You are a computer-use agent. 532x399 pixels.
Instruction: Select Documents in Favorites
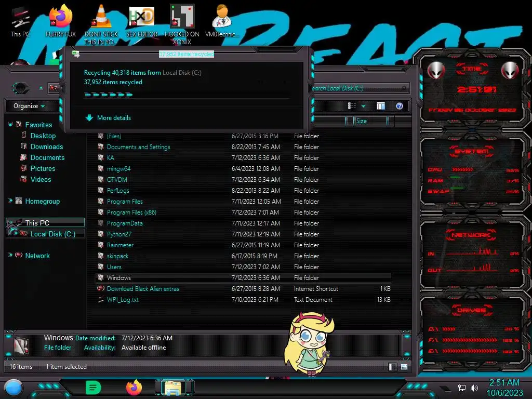[47, 157]
